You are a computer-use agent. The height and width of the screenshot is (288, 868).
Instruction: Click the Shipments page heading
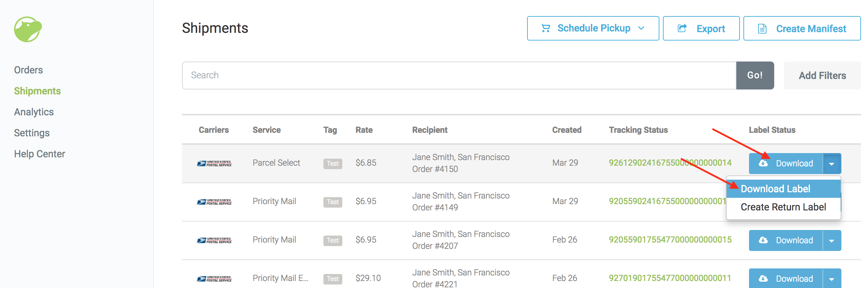coord(215,28)
